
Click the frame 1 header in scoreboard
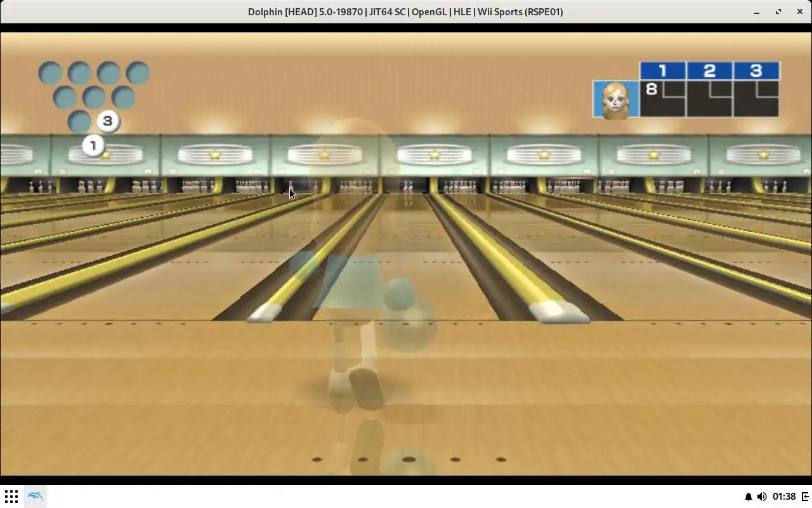pyautogui.click(x=662, y=70)
